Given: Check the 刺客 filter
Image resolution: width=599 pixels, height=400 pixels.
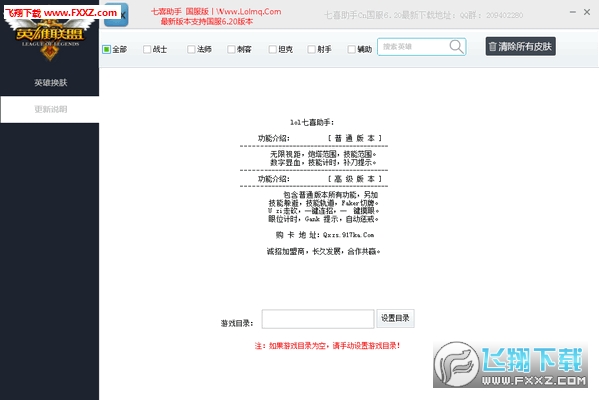Looking at the screenshot, I should click(231, 49).
